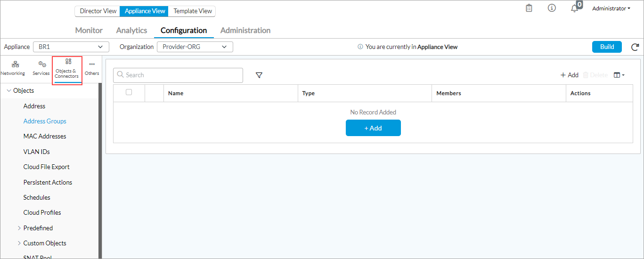Screen dimensions: 644x259
Task: Switch to Director View
Action: pos(98,11)
